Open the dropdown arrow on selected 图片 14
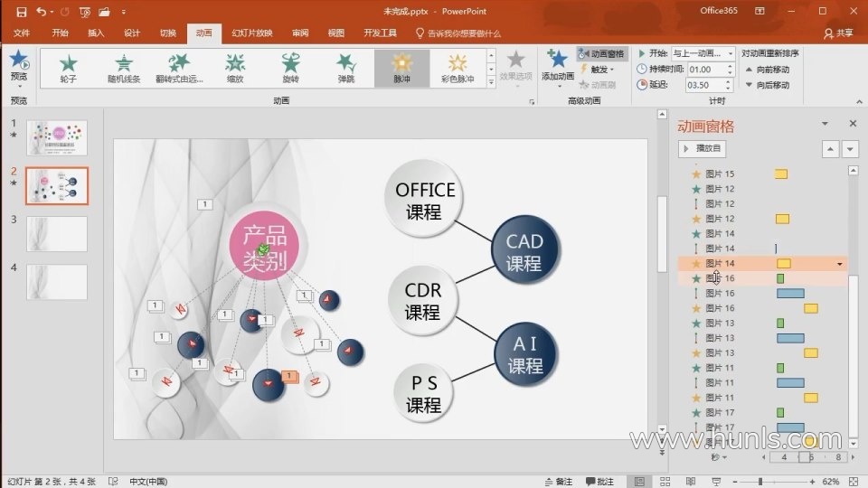868x488 pixels. 841,264
